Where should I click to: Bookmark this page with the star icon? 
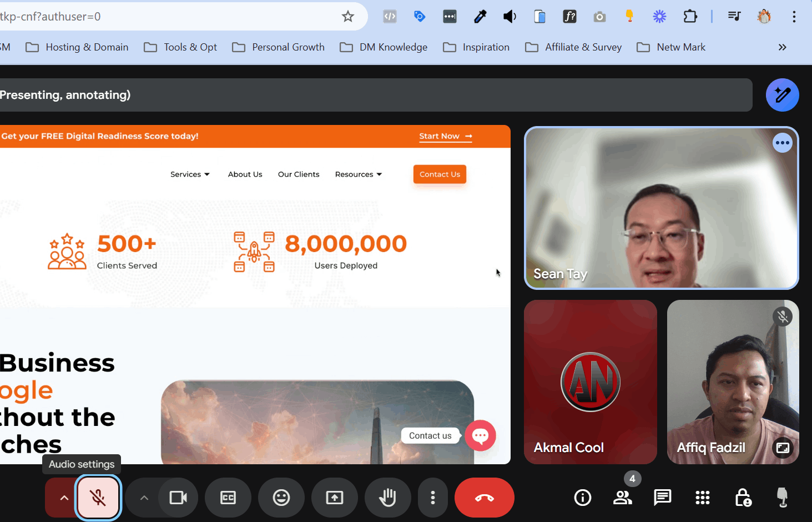point(348,17)
